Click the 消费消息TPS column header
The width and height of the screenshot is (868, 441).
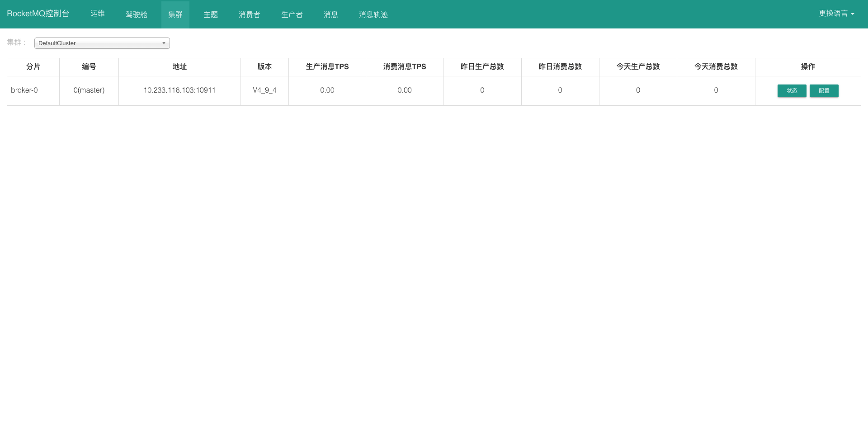click(x=405, y=67)
